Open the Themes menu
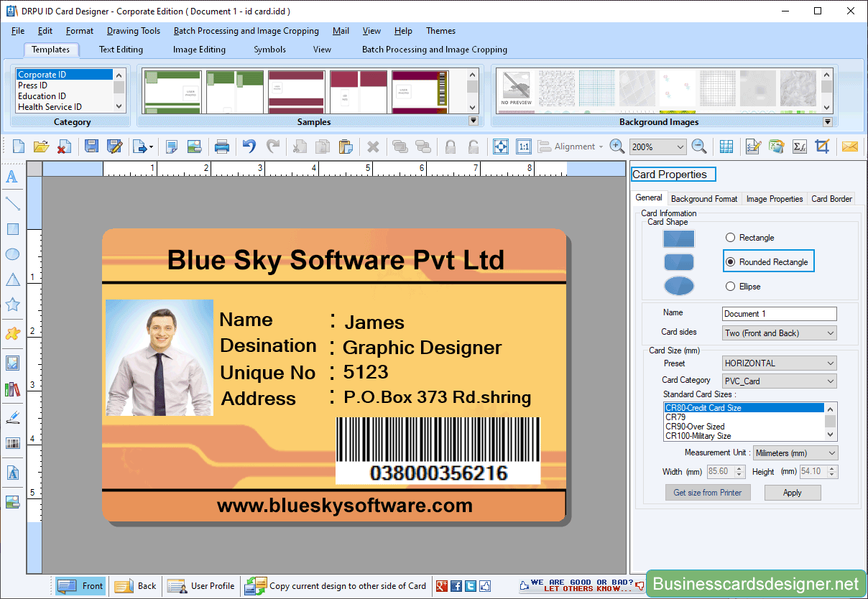The width and height of the screenshot is (868, 599). (x=440, y=31)
